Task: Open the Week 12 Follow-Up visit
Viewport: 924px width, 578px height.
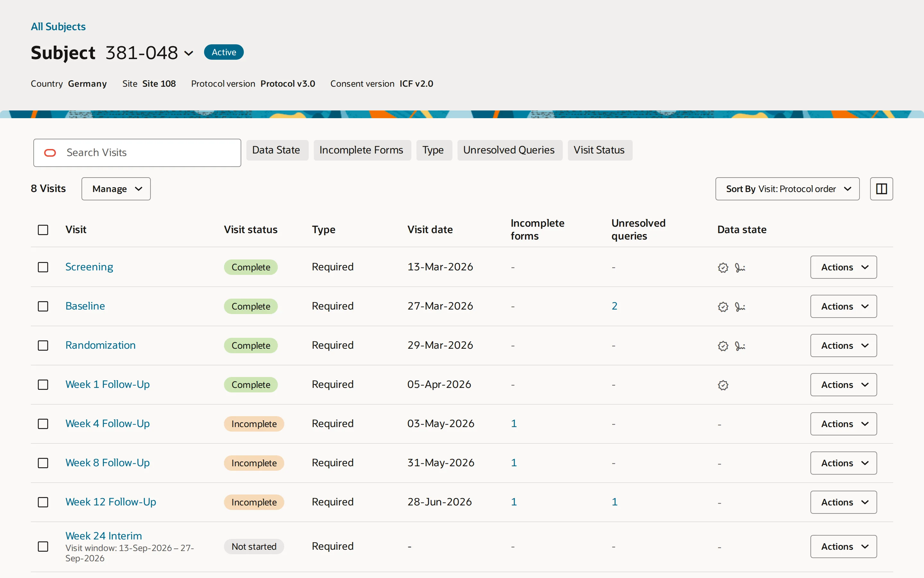Action: click(x=111, y=502)
